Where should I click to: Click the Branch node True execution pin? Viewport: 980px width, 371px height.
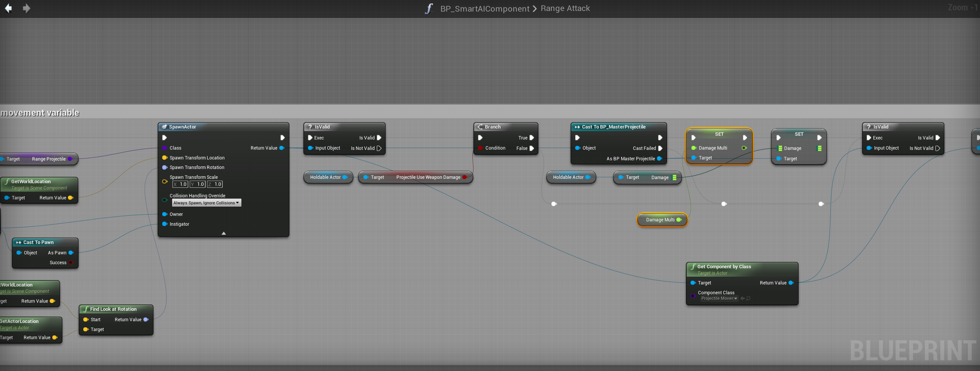point(531,137)
